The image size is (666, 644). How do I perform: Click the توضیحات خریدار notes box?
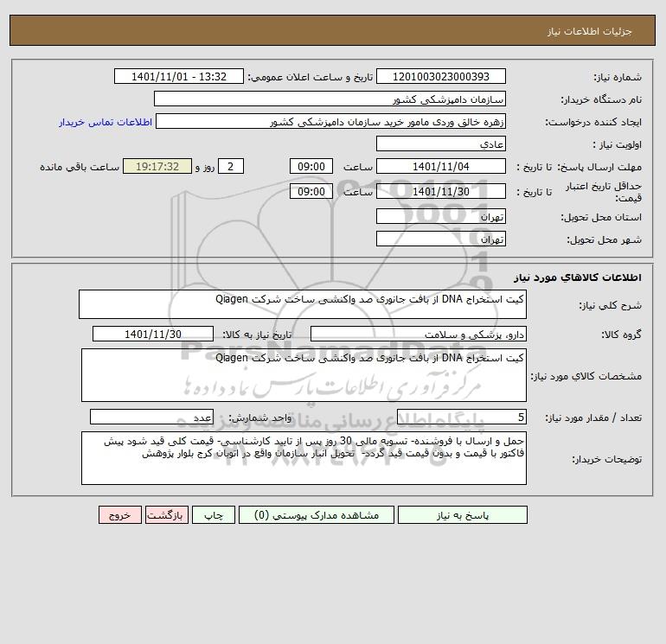click(x=304, y=458)
